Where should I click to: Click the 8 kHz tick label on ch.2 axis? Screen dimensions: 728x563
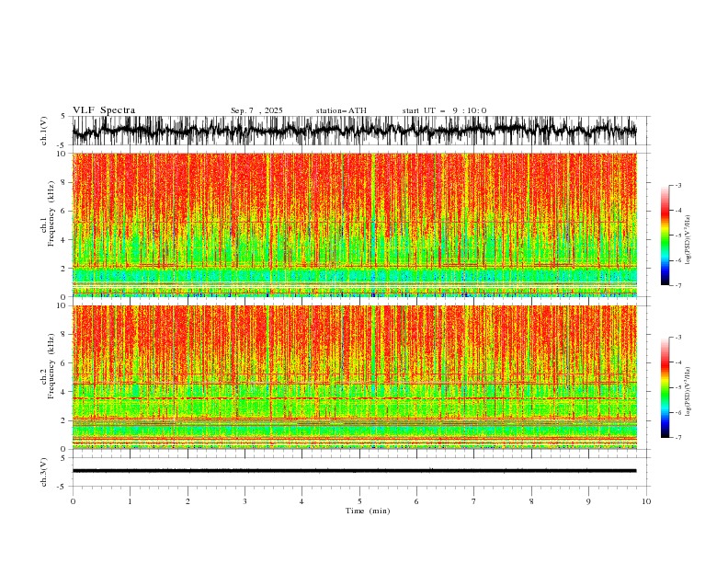[x=63, y=335]
